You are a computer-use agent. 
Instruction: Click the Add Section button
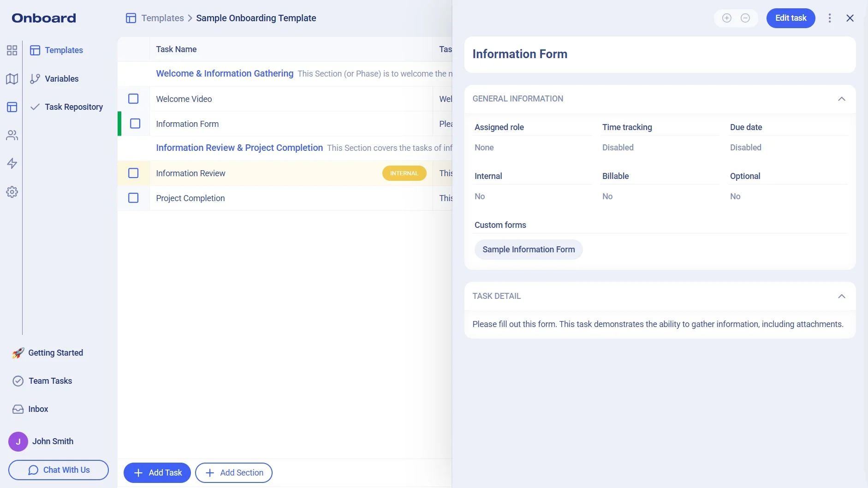(234, 473)
